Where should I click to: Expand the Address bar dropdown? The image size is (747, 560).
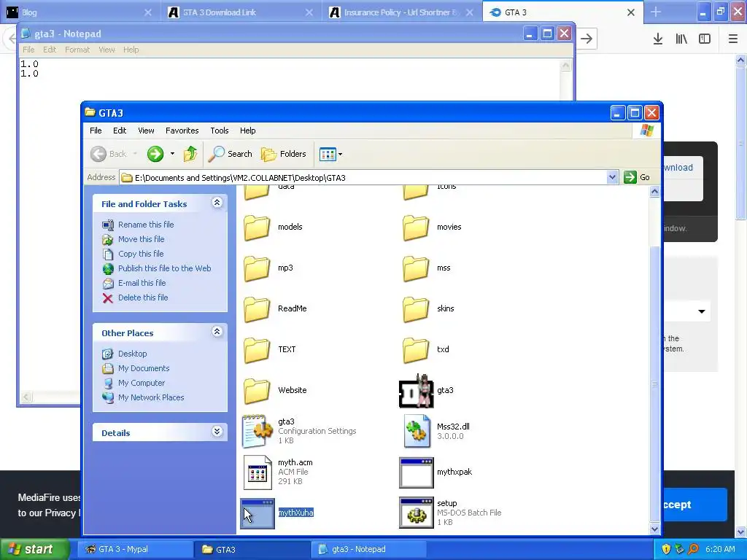pos(612,178)
